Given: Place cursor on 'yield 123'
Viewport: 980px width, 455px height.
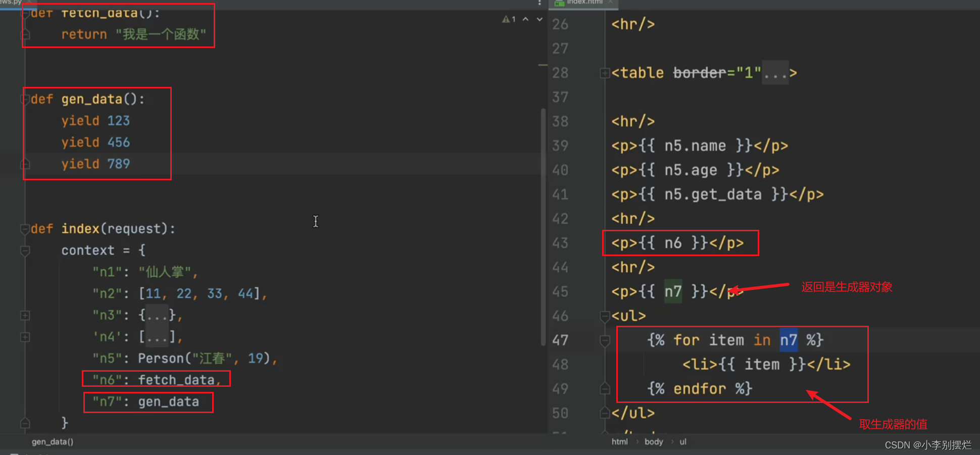Looking at the screenshot, I should 95,121.
